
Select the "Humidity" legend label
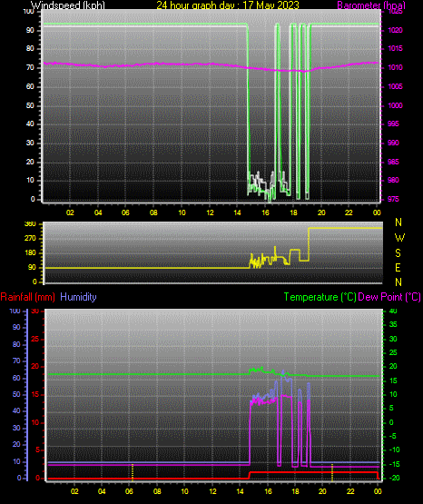[78, 297]
